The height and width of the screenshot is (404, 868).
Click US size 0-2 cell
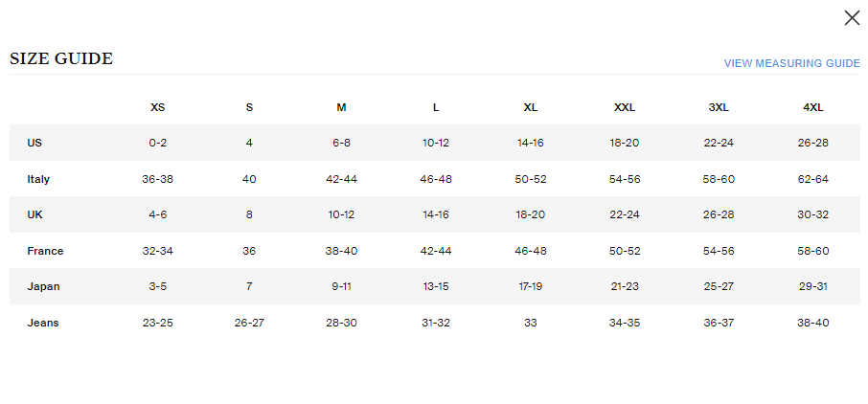pos(158,143)
